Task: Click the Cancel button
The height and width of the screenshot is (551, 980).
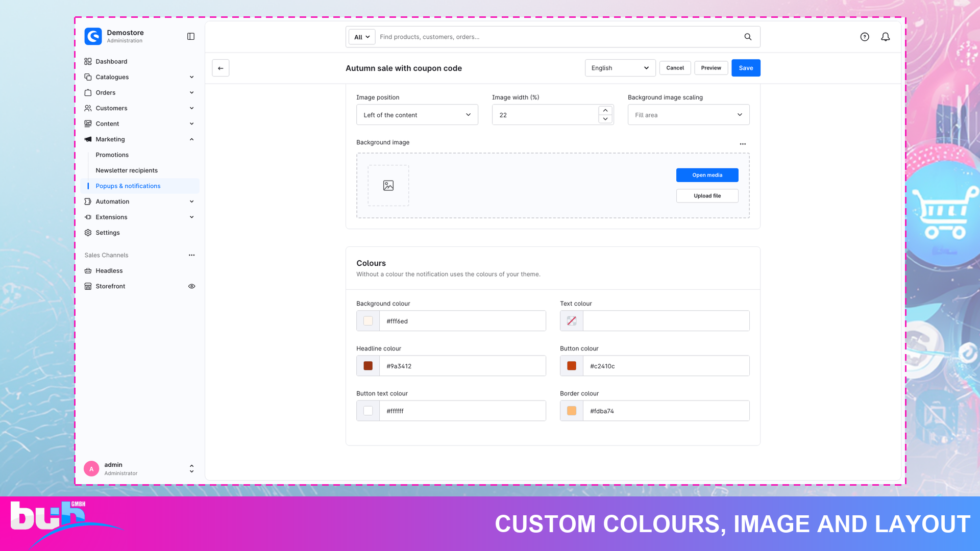Action: (675, 68)
